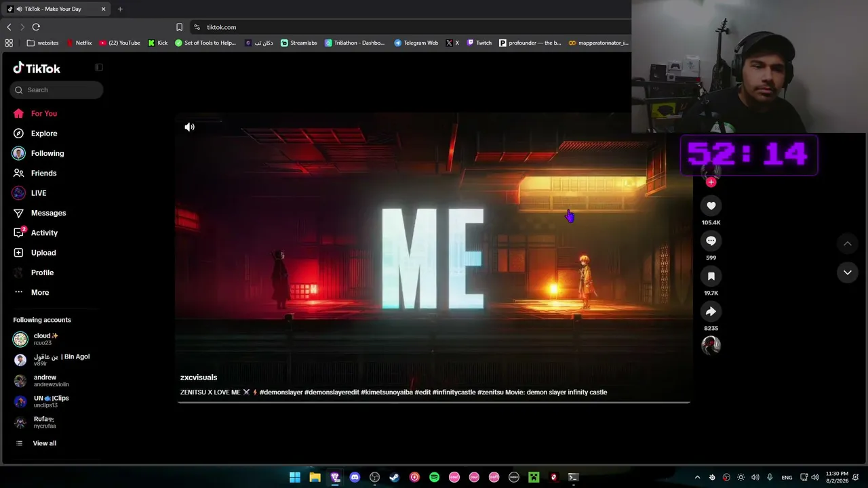Screen dimensions: 868x488
Task: Open the clock showing 11:30 PM
Action: coord(836,477)
